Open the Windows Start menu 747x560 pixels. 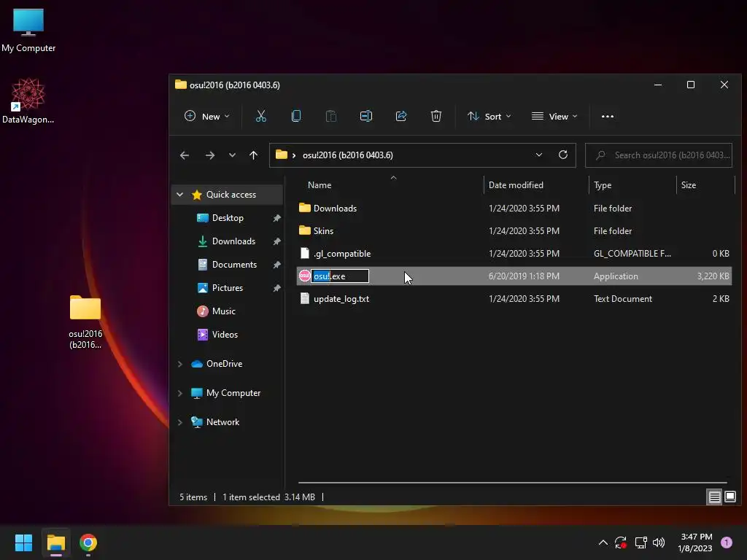coord(23,542)
